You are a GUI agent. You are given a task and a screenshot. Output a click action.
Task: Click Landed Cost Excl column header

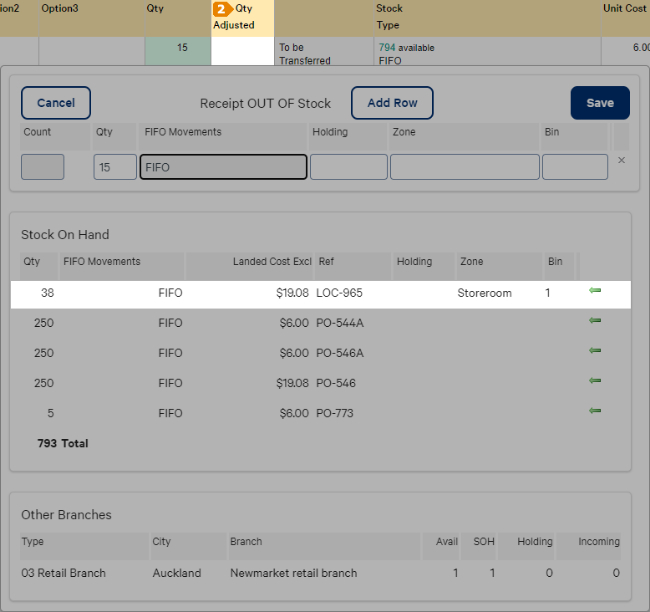click(x=272, y=262)
